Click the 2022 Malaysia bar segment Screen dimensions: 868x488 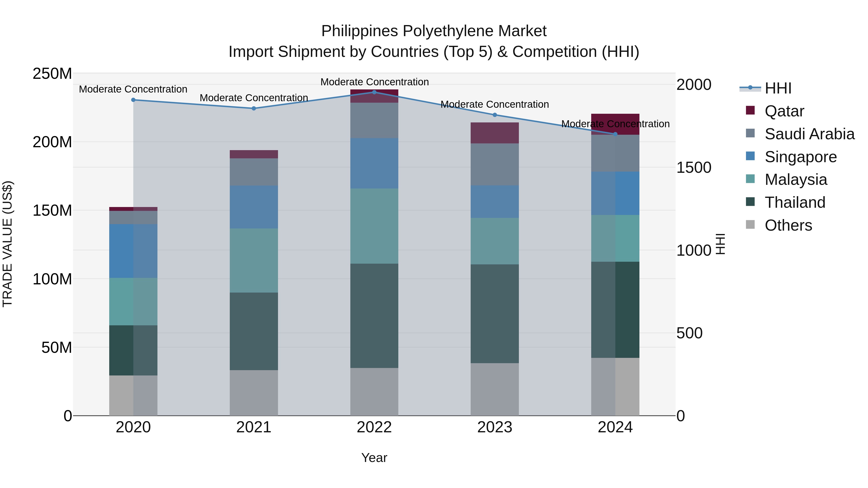(374, 226)
